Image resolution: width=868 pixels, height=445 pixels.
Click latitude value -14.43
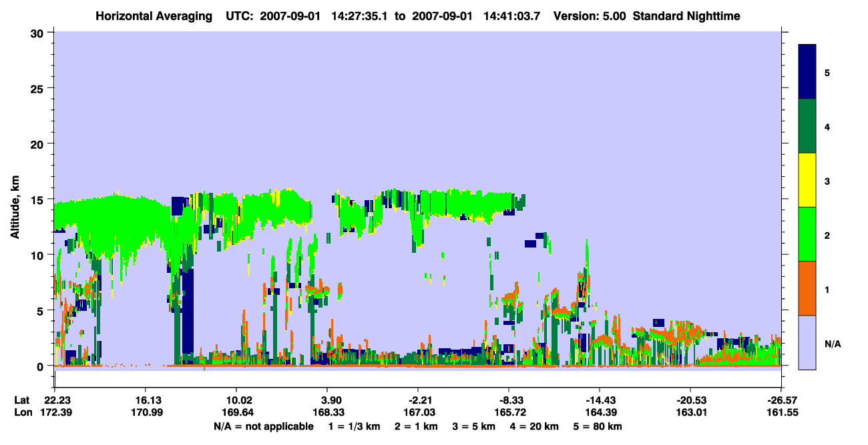(x=600, y=400)
